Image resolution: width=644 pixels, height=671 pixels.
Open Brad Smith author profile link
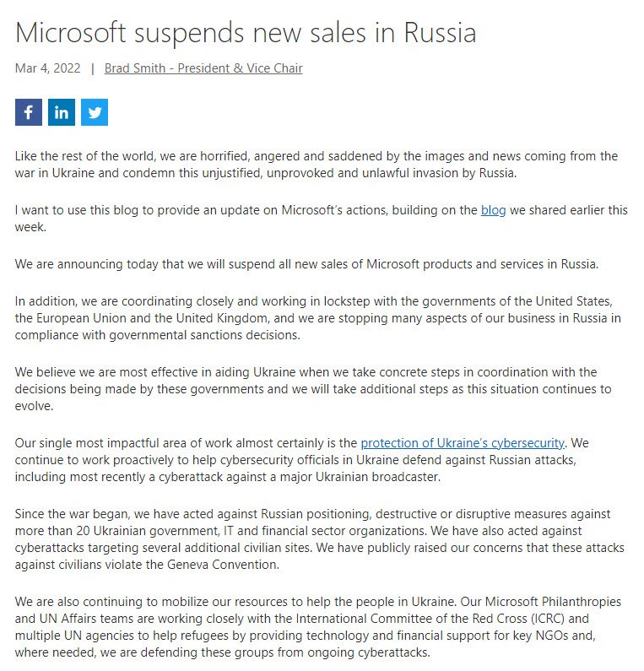pyautogui.click(x=203, y=68)
